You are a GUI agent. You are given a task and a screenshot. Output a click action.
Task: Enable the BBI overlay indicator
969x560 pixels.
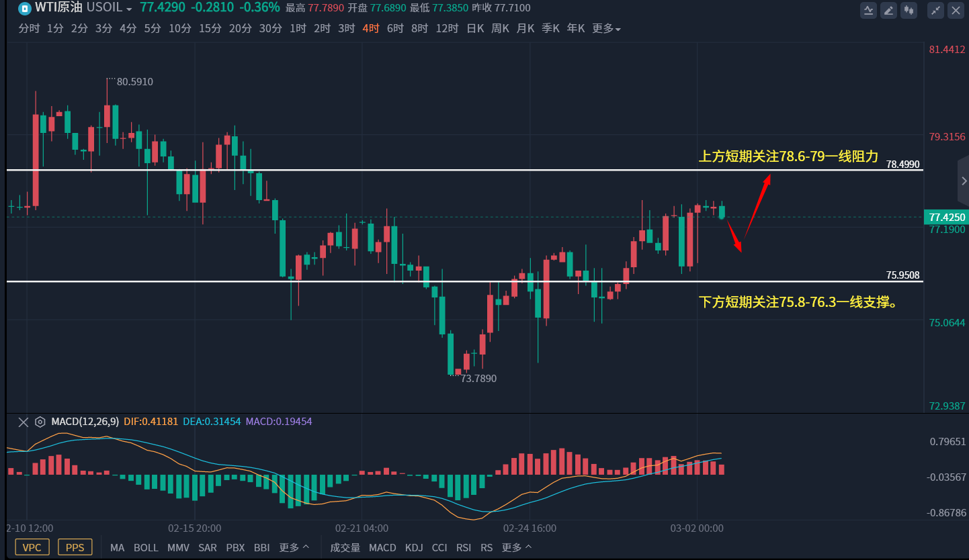pos(262,547)
